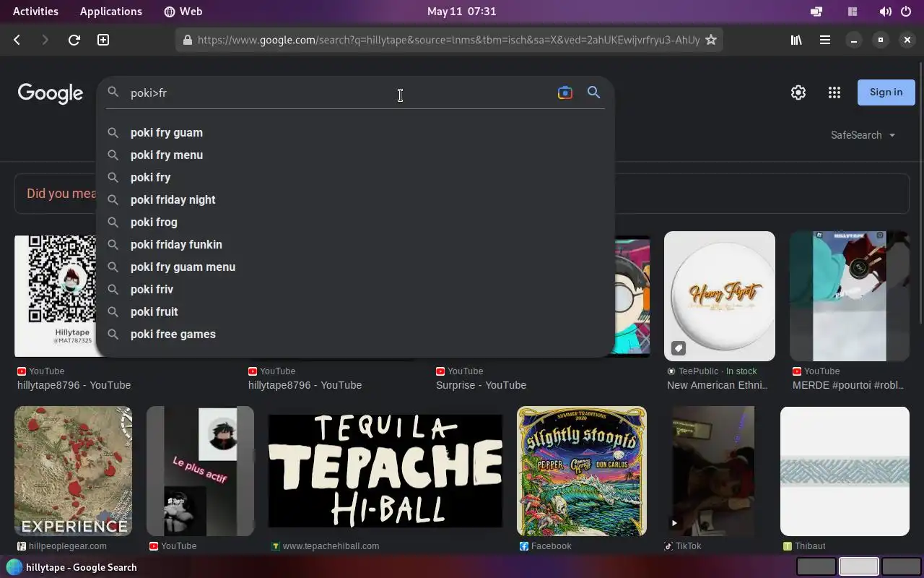The width and height of the screenshot is (924, 578).
Task: Click the lock icon in the address bar
Action: click(188, 40)
